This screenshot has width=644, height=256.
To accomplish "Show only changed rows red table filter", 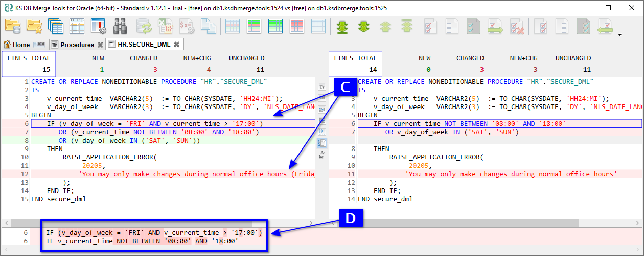I will click(297, 26).
